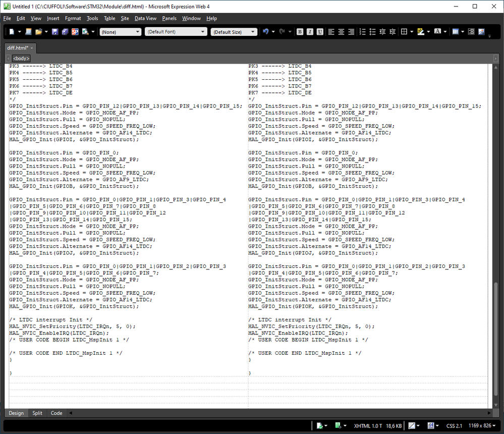
Task: Click the 18,6 KB file size indicator
Action: (394, 425)
